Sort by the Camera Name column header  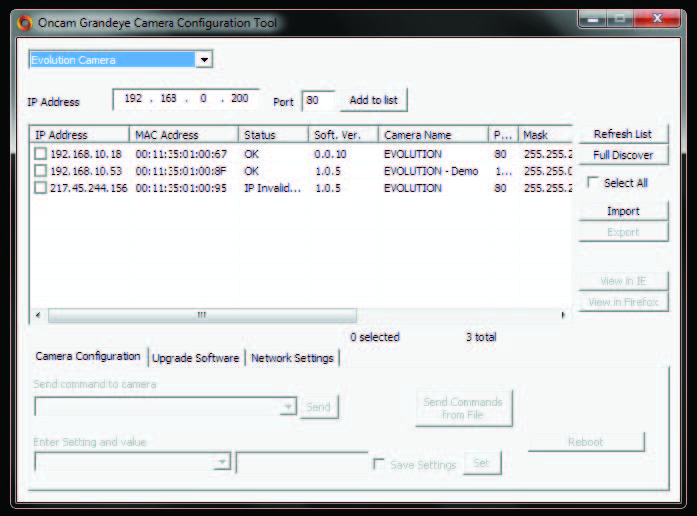(x=433, y=135)
